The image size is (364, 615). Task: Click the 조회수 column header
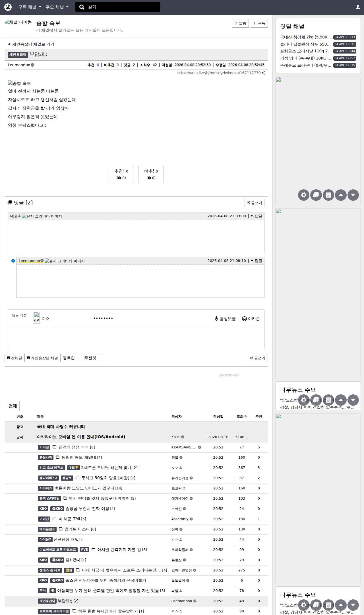pos(242,417)
